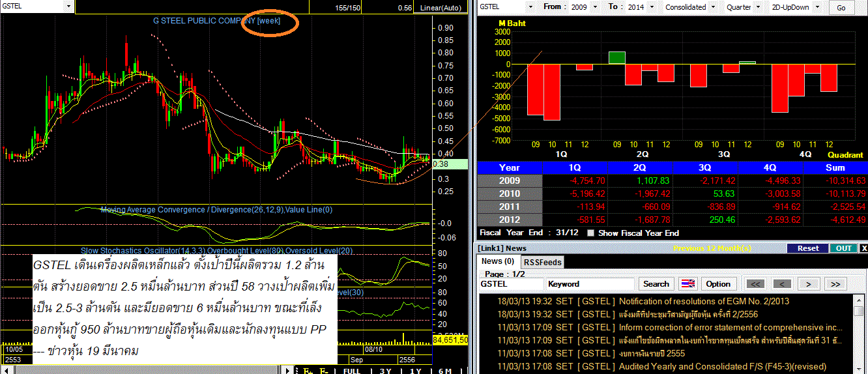Open the 2D-UpDown chart style dropdown
868x374 pixels.
pyautogui.click(x=816, y=7)
